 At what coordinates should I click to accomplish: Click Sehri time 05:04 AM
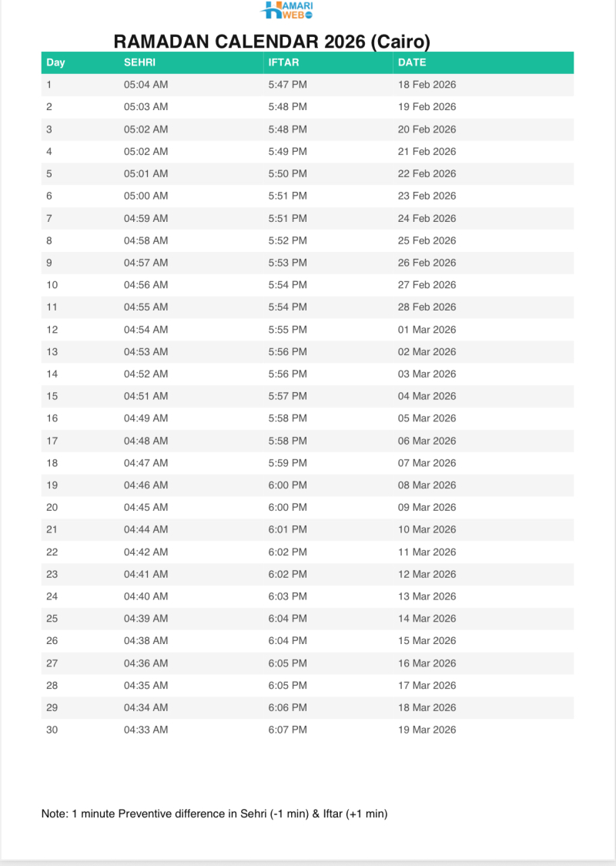[146, 85]
